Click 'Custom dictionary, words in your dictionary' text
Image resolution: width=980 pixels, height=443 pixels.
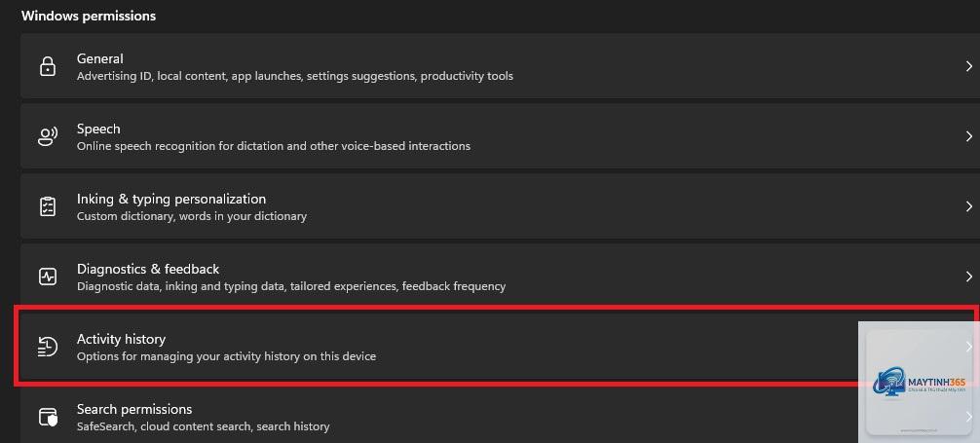point(192,217)
